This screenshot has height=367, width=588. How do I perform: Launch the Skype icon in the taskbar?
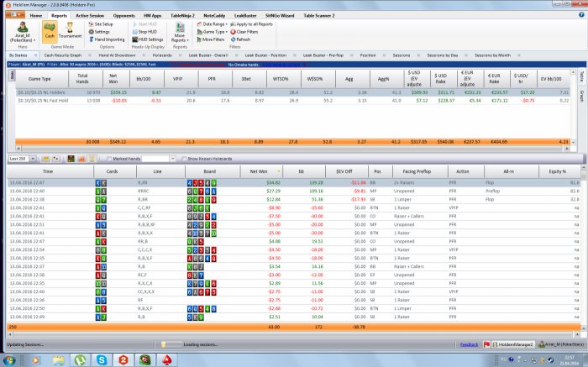102,360
